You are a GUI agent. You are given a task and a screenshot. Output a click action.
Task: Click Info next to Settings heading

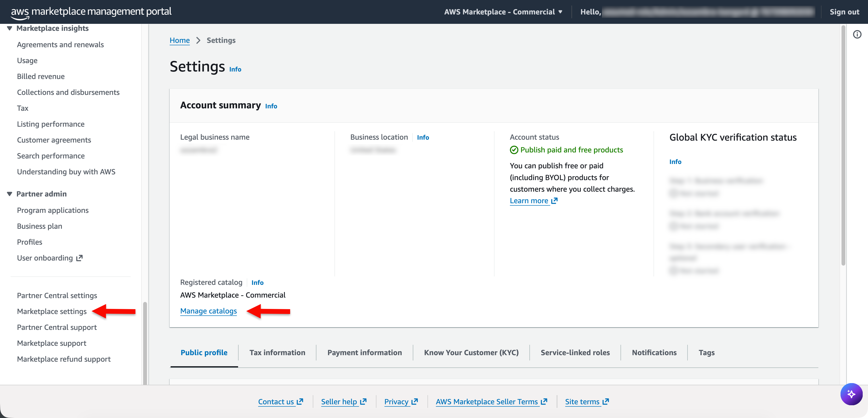pyautogui.click(x=235, y=69)
